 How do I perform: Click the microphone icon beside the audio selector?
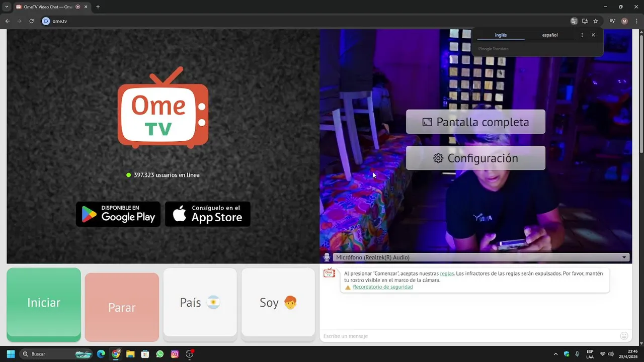(327, 257)
